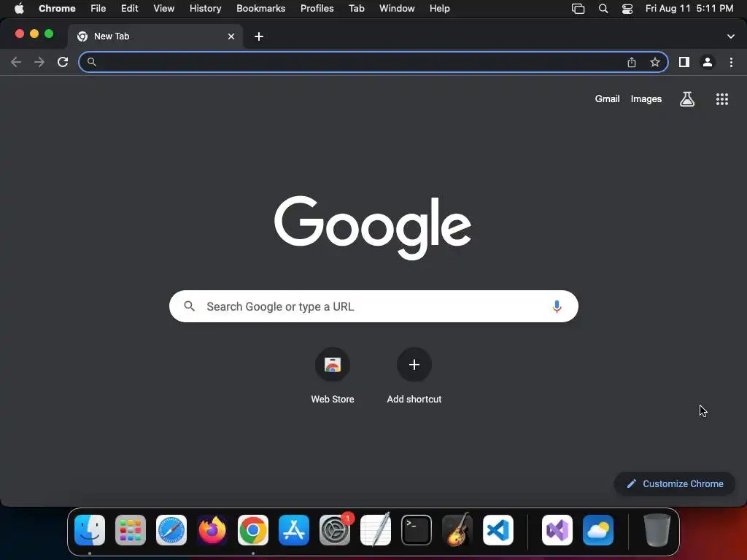Screen dimensions: 747x560
Task: Open Google Images link
Action: (x=646, y=99)
